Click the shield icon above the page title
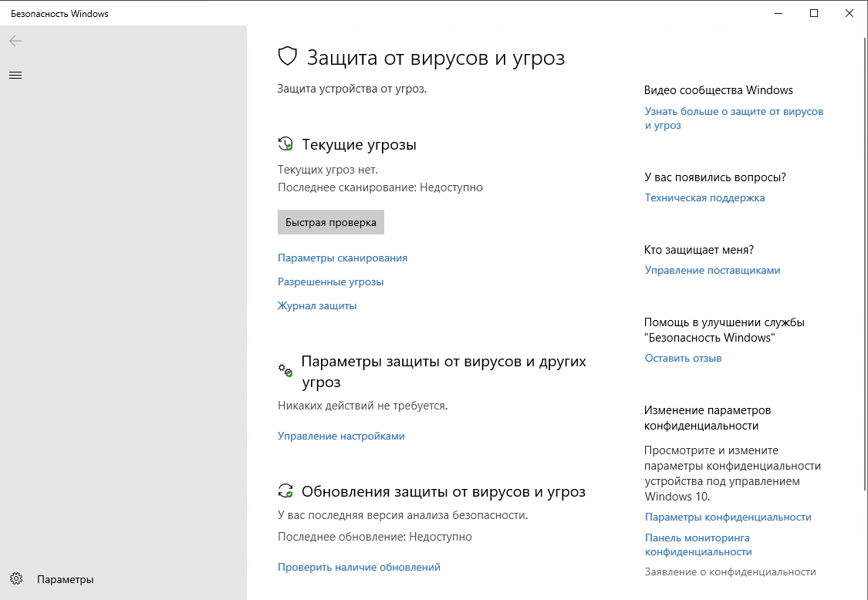 [287, 57]
